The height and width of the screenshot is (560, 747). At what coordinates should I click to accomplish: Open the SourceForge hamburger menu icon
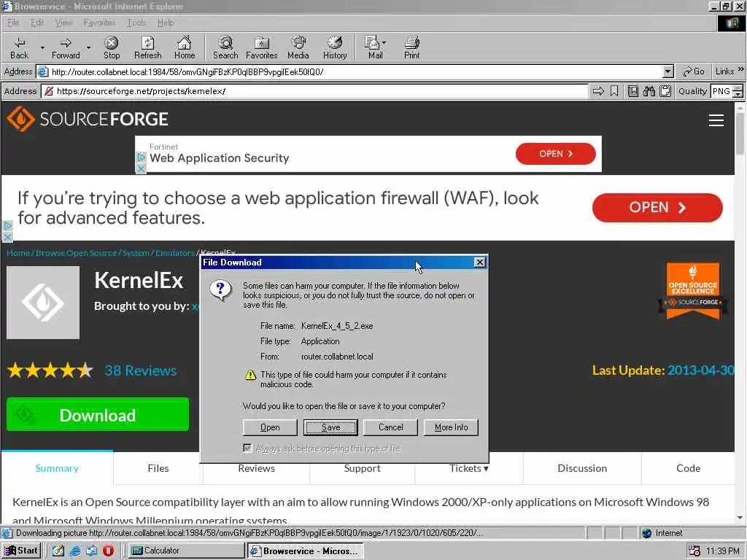[716, 120]
